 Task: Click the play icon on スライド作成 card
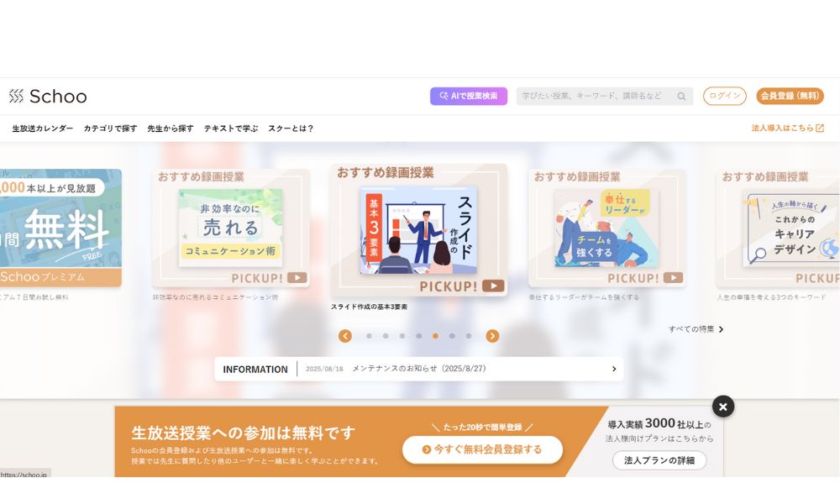coord(493,286)
